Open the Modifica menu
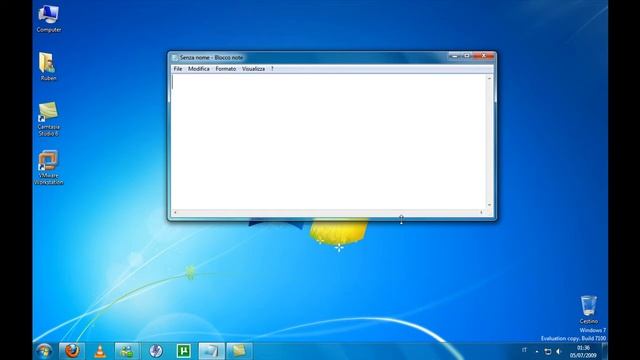 coord(198,69)
